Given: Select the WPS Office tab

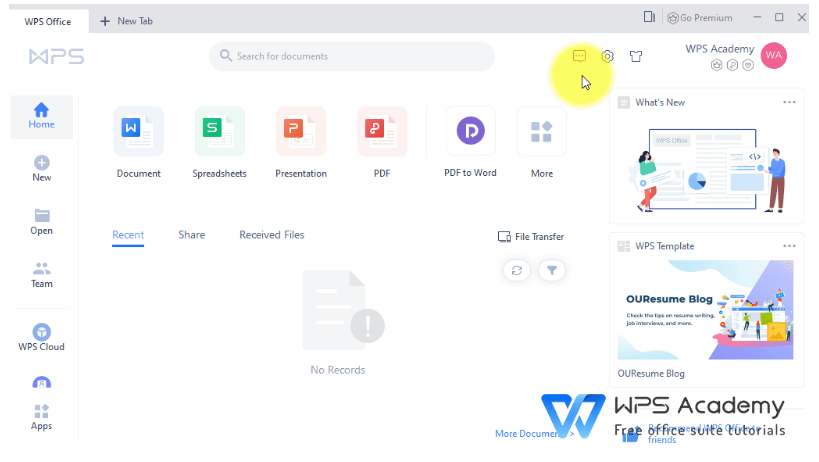Looking at the screenshot, I should point(48,21).
